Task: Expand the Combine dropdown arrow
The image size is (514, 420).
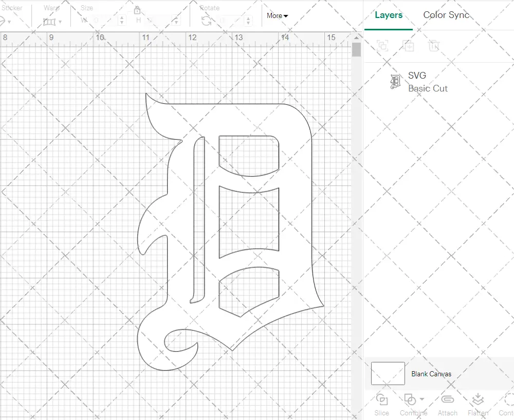Action: [422, 399]
